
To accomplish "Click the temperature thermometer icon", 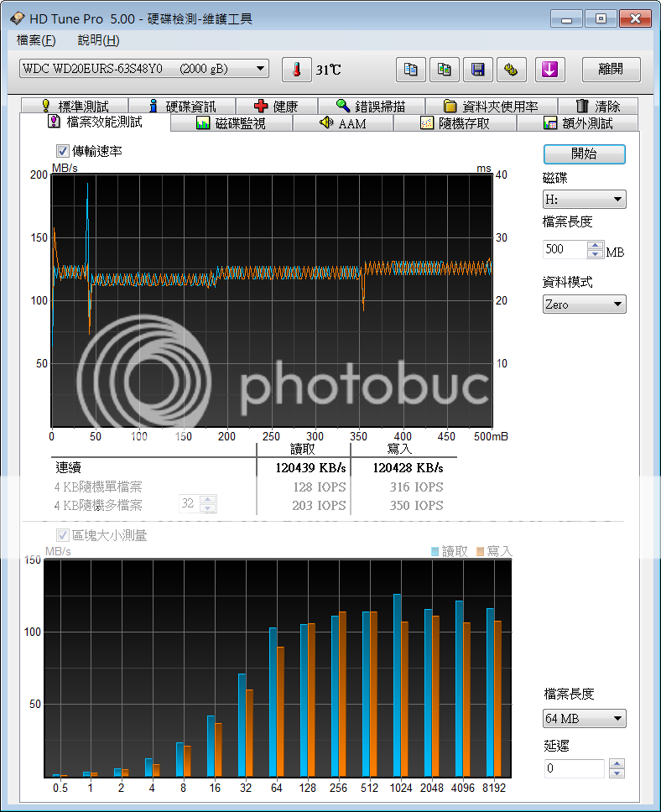I will pyautogui.click(x=295, y=70).
